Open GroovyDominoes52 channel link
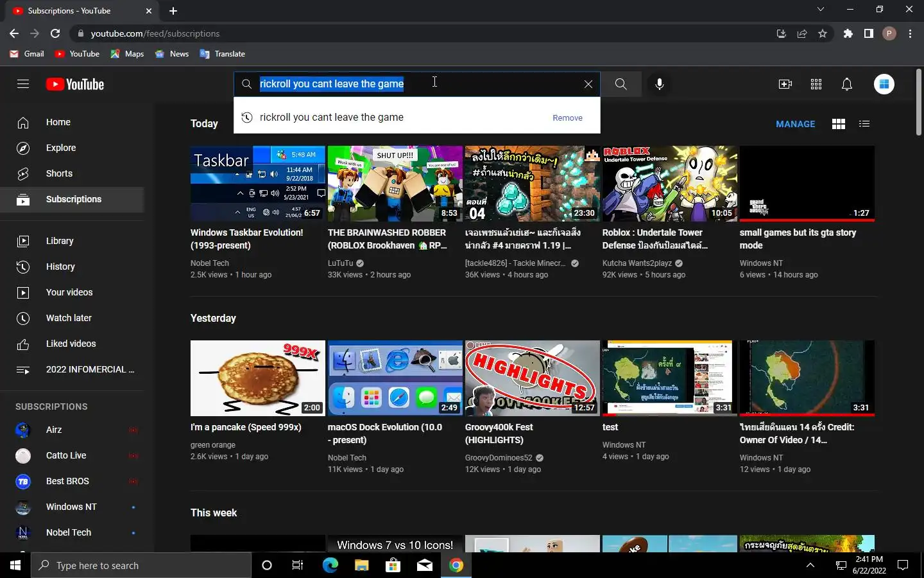This screenshot has height=578, width=924. coord(499,458)
